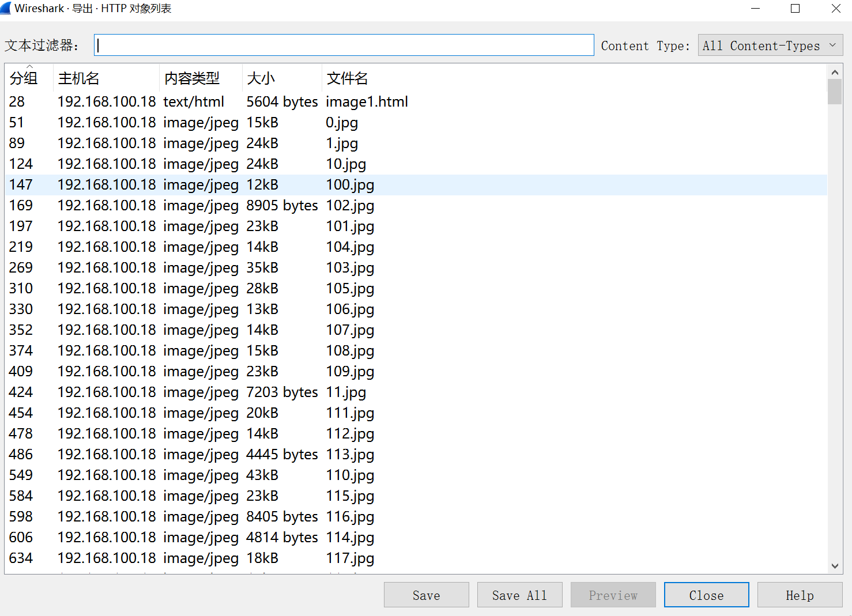Select the 117.jpg file row

coord(416,558)
